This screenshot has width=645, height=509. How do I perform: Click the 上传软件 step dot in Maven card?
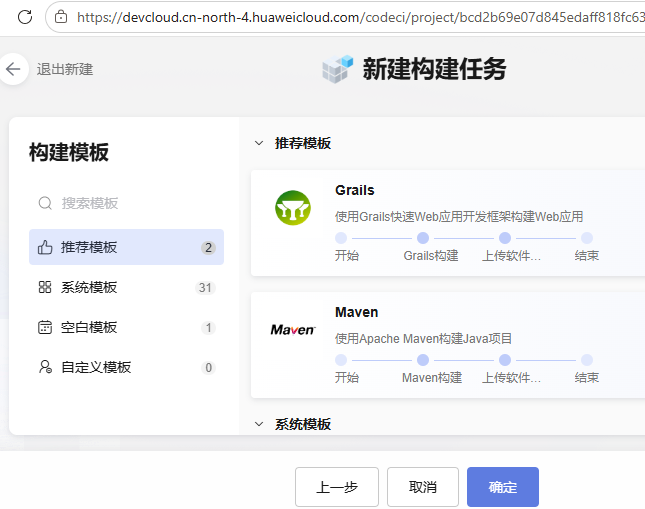[505, 360]
